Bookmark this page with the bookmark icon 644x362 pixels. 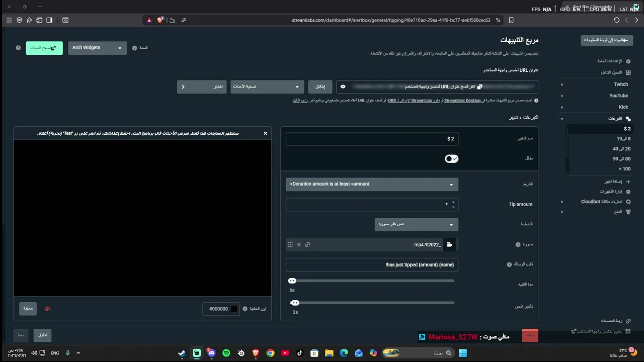511,20
